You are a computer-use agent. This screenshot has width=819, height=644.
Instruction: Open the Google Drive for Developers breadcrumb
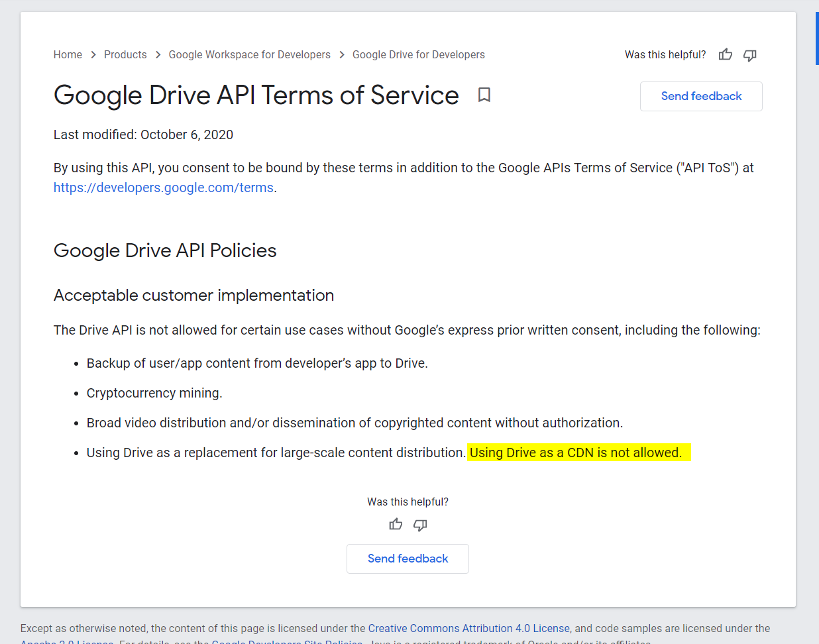click(x=419, y=54)
